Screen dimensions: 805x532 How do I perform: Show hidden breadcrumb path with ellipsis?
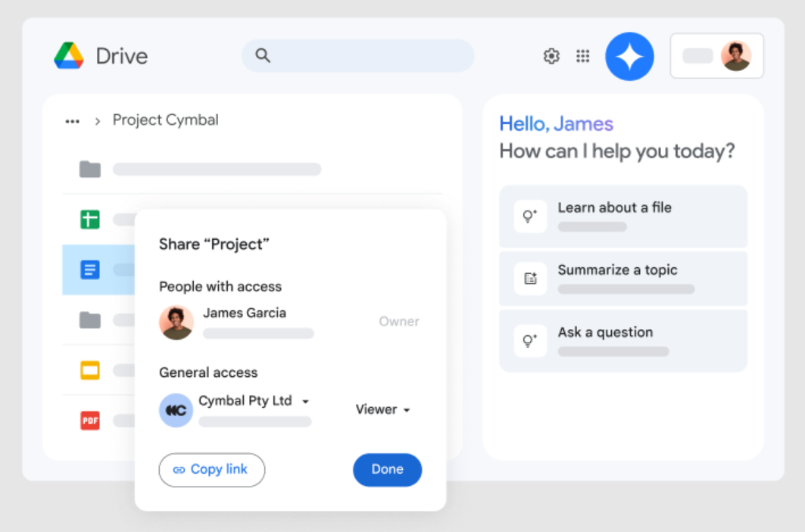[73, 122]
